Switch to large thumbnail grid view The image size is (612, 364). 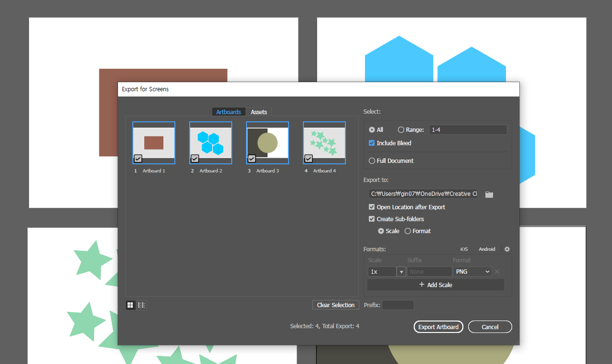pyautogui.click(x=130, y=305)
